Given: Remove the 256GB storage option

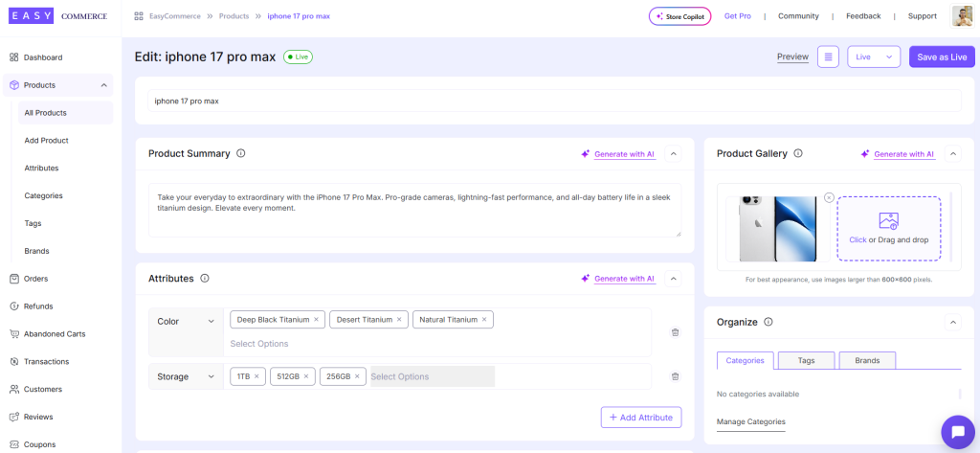Looking at the screenshot, I should (x=357, y=376).
